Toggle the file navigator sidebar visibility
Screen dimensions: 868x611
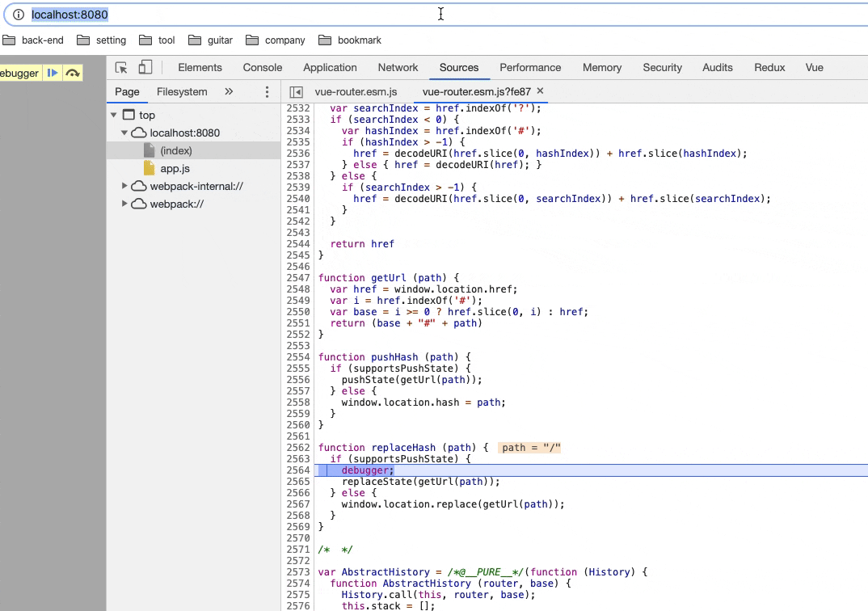pos(296,92)
